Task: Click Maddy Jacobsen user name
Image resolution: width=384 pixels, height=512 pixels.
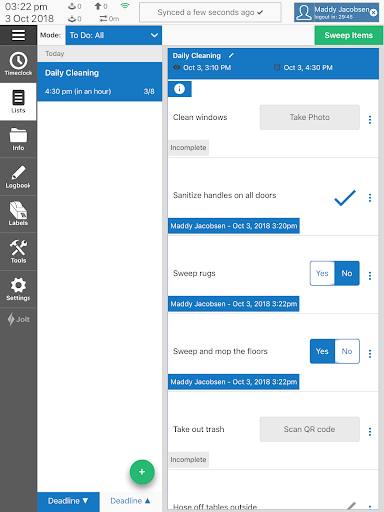Action: (342, 9)
